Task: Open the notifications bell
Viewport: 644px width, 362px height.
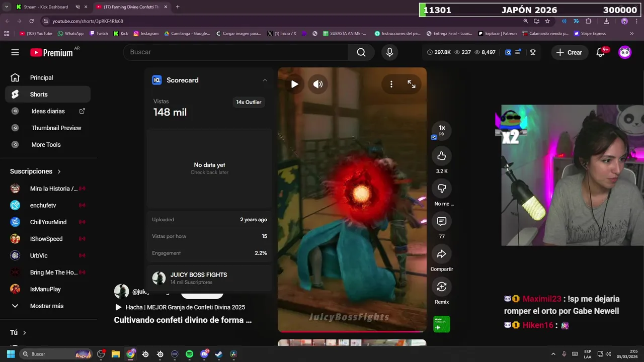Action: [x=600, y=52]
